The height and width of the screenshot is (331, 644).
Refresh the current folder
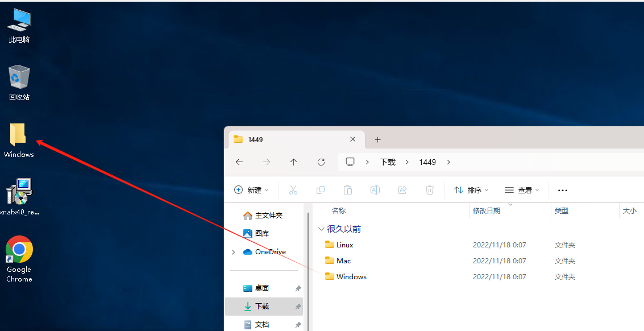coord(321,162)
